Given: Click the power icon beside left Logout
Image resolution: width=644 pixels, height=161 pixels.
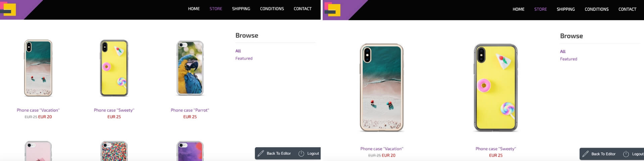Looking at the screenshot, I should coord(301,154).
